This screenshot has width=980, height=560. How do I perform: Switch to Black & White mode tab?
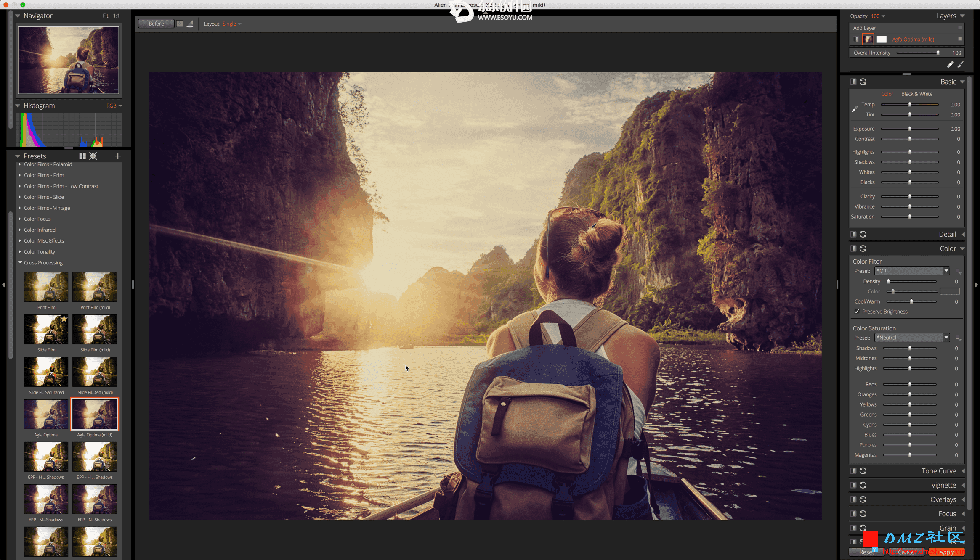(916, 94)
